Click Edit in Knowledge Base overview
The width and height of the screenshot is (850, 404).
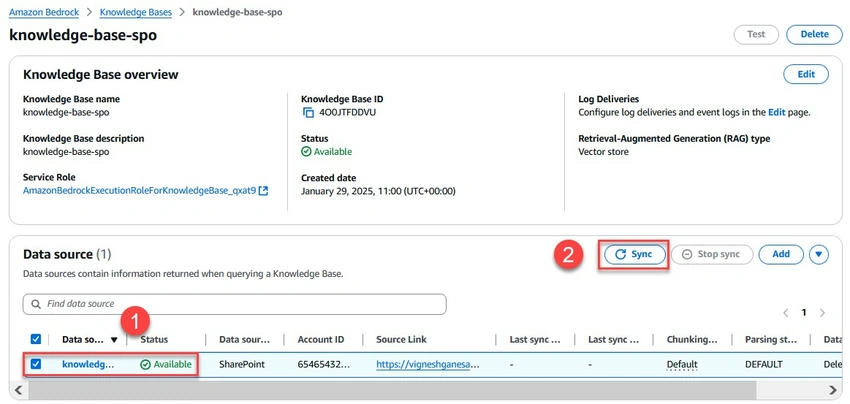[806, 74]
